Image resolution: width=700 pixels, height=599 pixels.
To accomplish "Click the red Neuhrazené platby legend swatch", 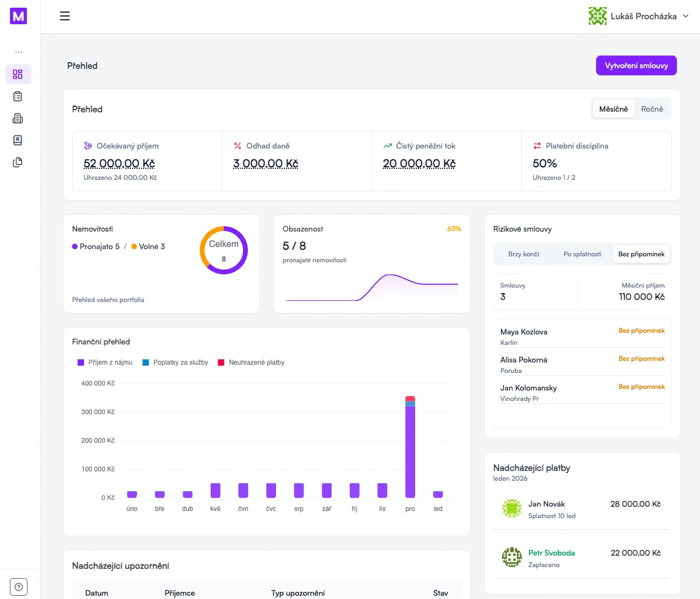I will tap(221, 362).
